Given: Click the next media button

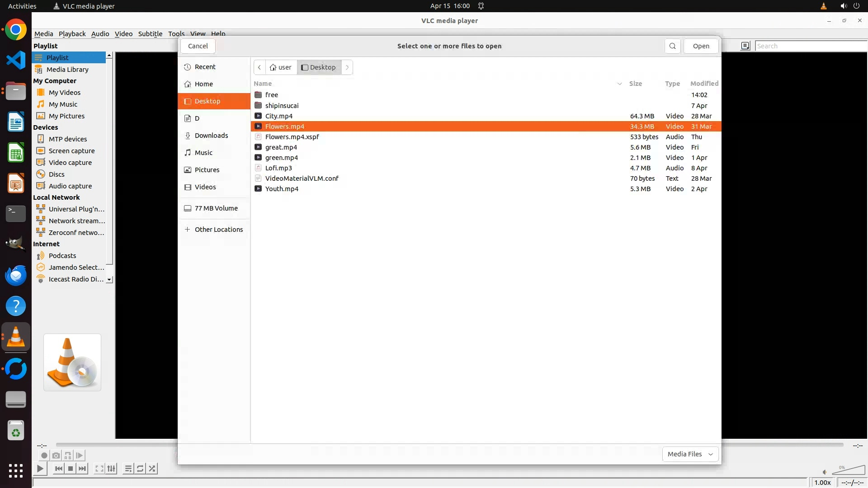Looking at the screenshot, I should coord(82,469).
